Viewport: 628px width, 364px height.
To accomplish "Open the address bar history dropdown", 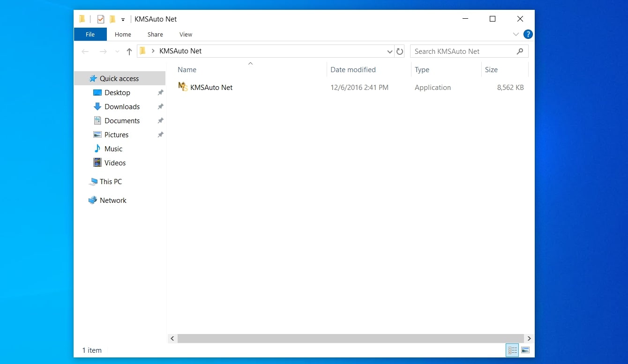I will [389, 52].
